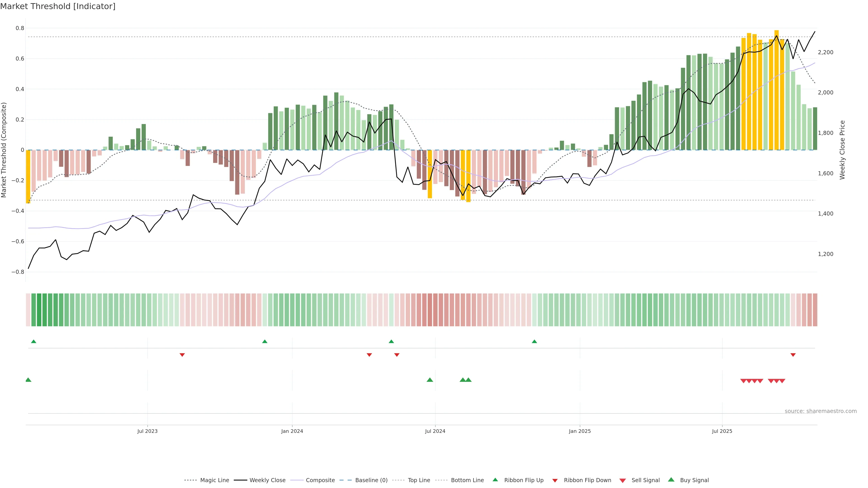Click the Ribbon Flip Up legend triangle icon
This screenshot has width=868, height=488.
click(x=495, y=480)
